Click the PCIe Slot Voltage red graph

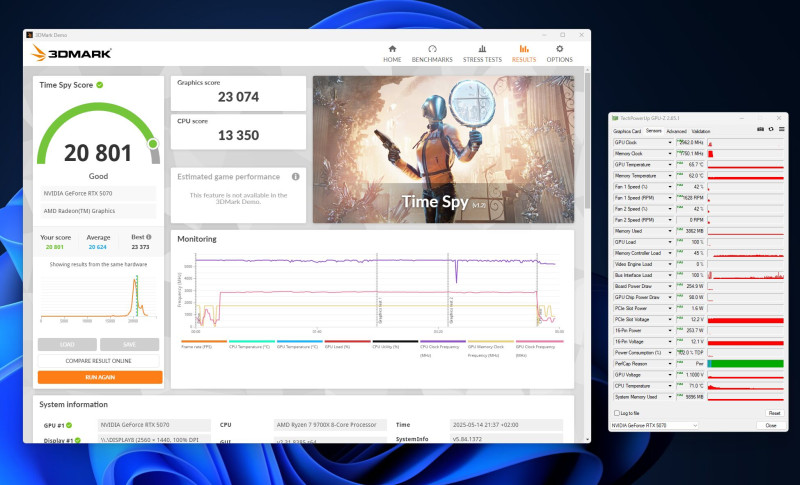click(x=745, y=320)
